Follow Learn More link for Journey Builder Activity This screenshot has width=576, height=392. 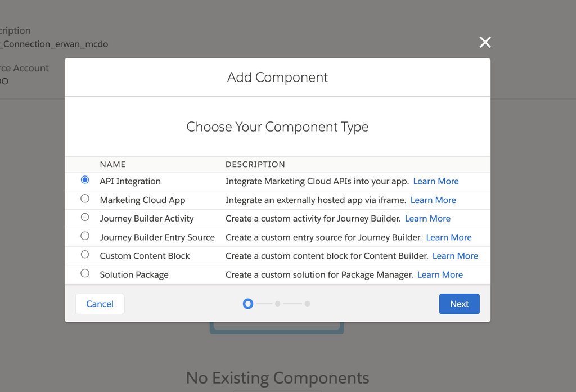click(x=427, y=219)
